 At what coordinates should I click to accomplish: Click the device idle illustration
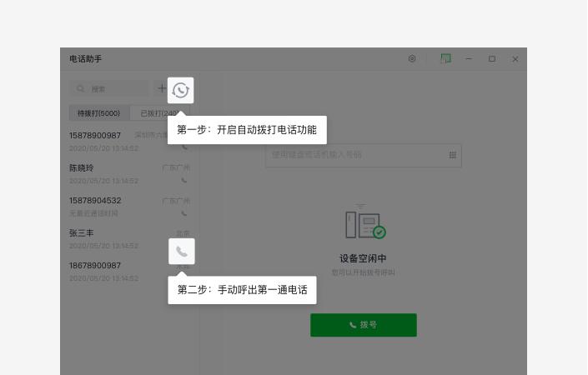(x=364, y=222)
